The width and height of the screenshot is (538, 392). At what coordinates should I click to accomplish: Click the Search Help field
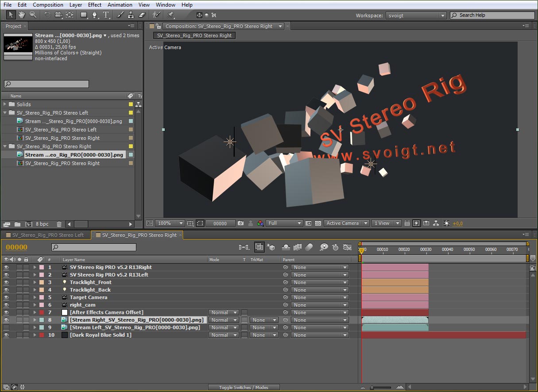492,15
